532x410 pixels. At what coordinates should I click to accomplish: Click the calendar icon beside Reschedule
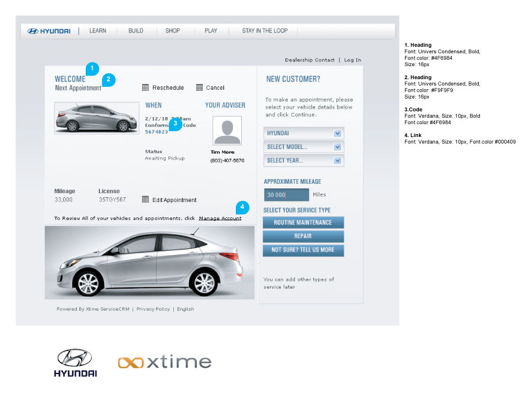point(145,87)
